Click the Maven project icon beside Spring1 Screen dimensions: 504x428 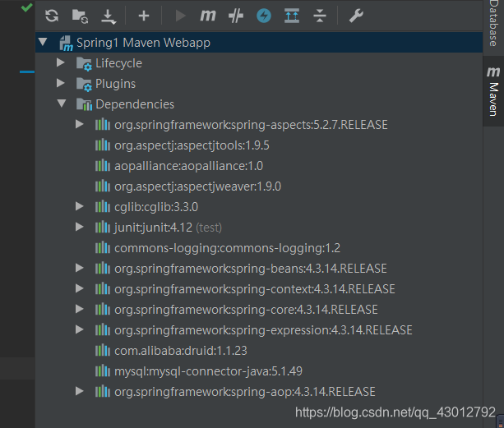pos(67,43)
